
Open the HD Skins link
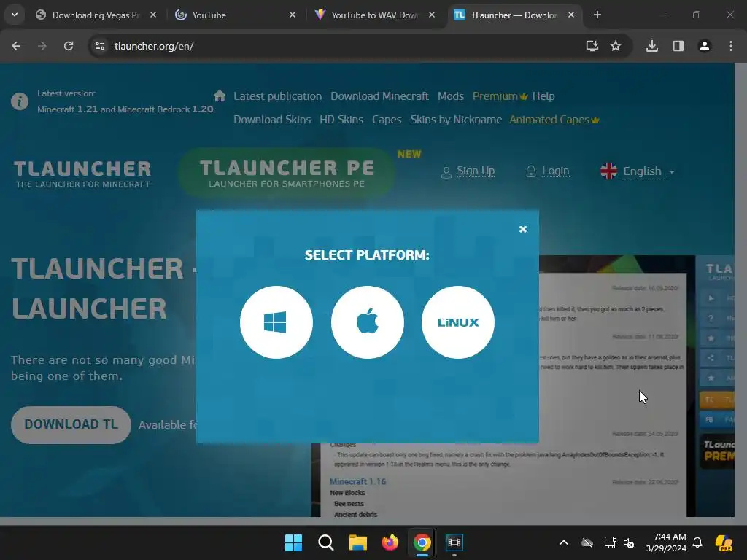point(341,120)
